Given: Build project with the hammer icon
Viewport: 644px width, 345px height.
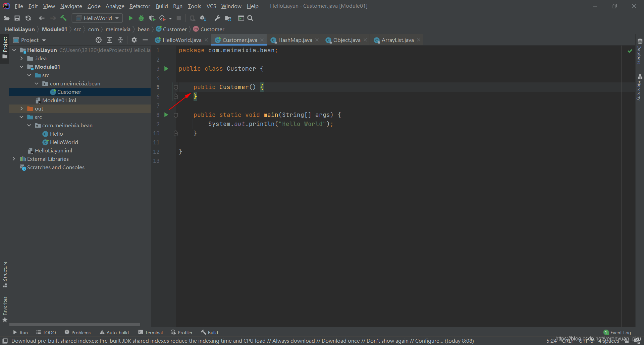Looking at the screenshot, I should 64,18.
